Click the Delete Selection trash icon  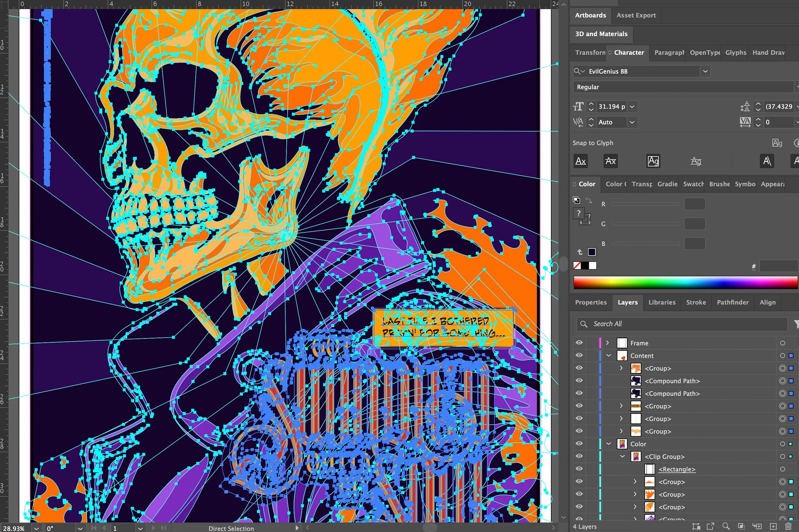click(x=788, y=526)
